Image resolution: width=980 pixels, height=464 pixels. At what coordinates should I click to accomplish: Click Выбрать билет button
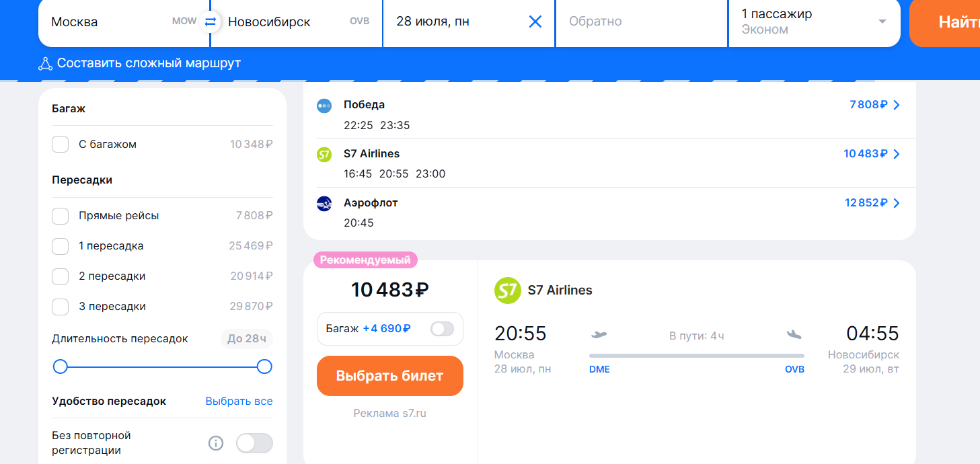click(390, 376)
